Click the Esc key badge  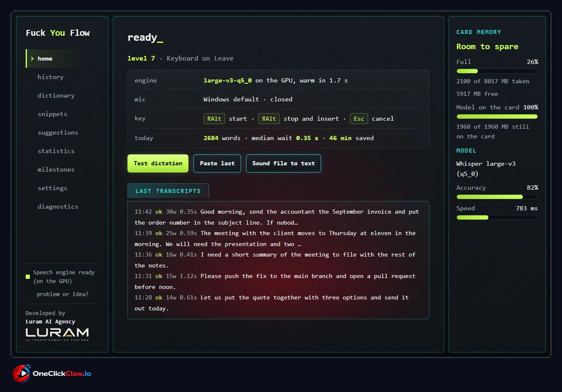[x=359, y=119]
